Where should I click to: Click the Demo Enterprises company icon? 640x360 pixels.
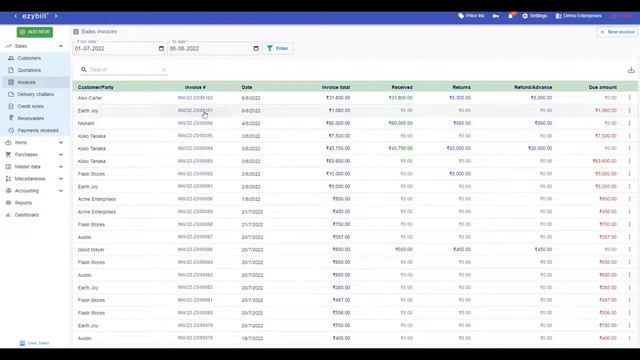[558, 16]
